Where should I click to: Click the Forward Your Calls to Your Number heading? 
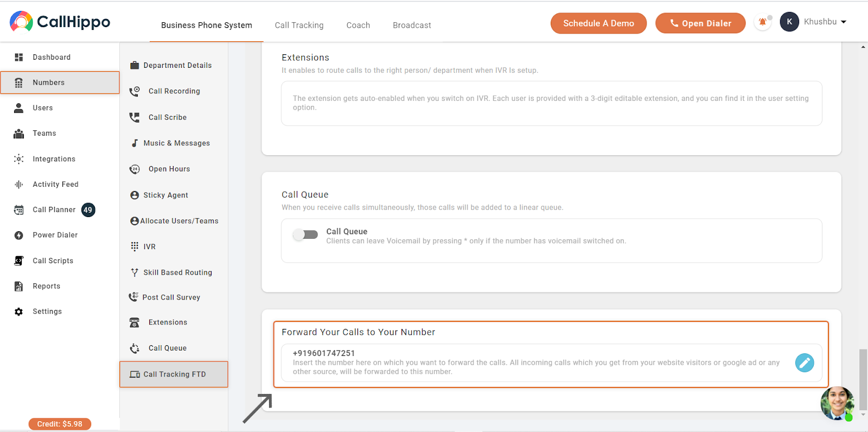tap(358, 332)
